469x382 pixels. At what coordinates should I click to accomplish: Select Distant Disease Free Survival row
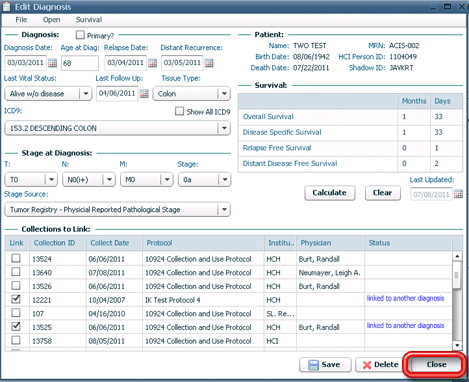click(350, 163)
